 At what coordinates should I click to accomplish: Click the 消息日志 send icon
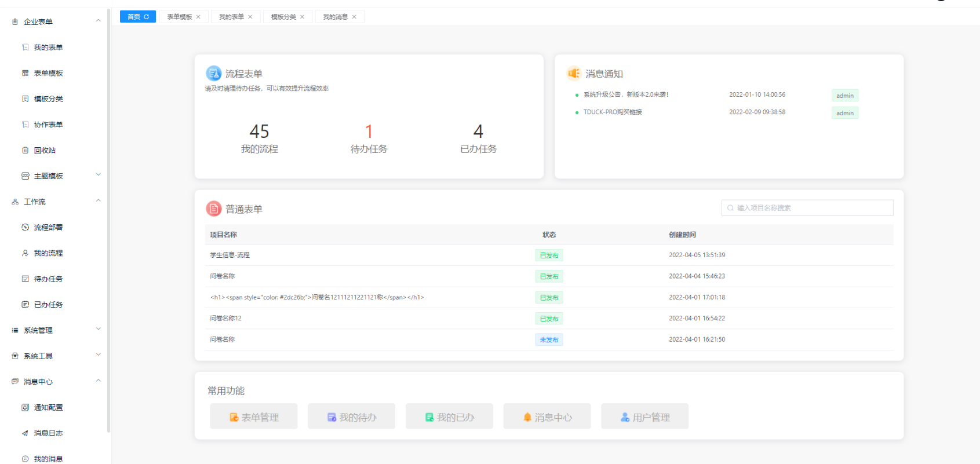click(25, 433)
